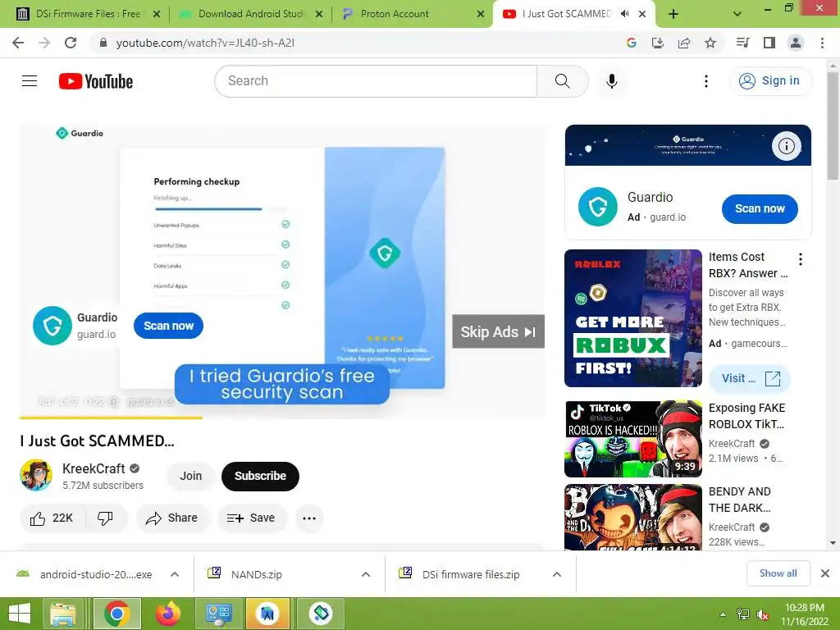Image resolution: width=840 pixels, height=630 pixels.
Task: Click Scan now on the video ad overlay
Action: pyautogui.click(x=168, y=326)
